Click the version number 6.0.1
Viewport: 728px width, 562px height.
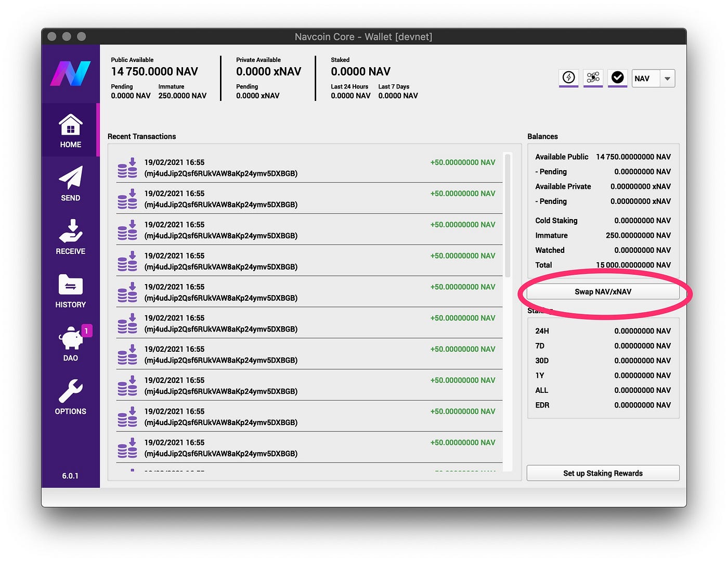(x=70, y=476)
